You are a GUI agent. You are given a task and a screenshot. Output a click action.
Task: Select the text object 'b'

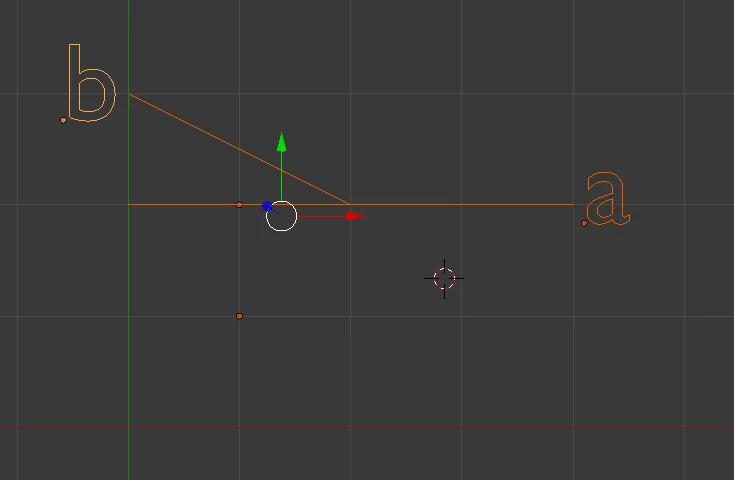coord(92,83)
